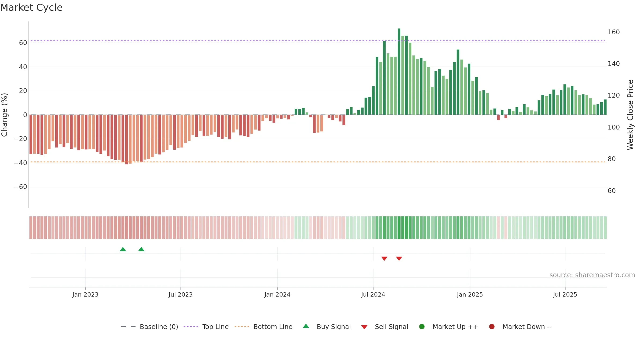644x362 pixels.
Task: Click the Jan 2024 axis label
Action: tap(277, 294)
